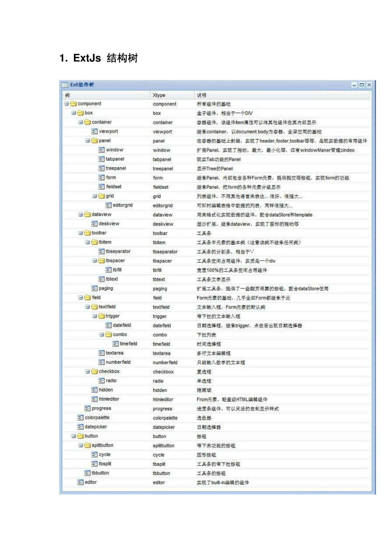This screenshot has width=392, height=555.
Task: Click the 'tbseparator' Xtype cell
Action: tap(165, 252)
